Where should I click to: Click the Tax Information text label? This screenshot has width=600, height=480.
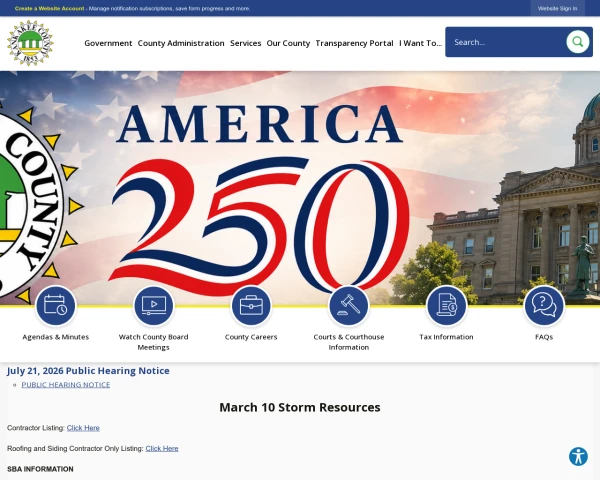446,337
